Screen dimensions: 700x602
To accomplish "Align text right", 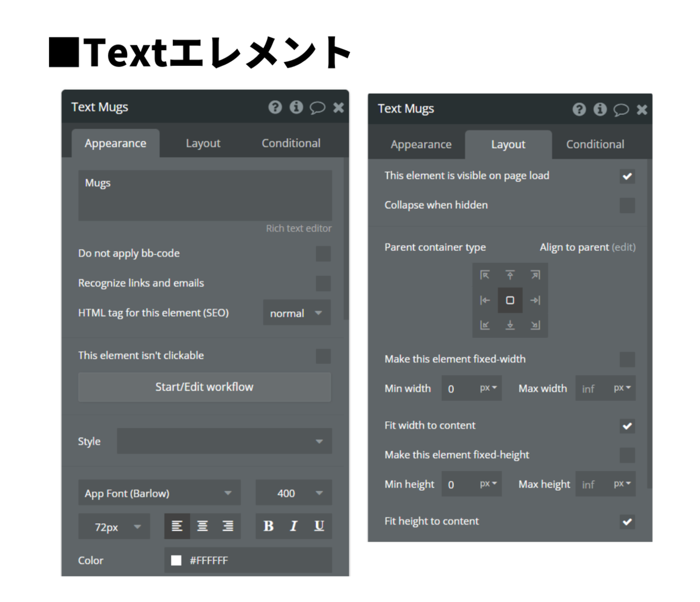I will (x=228, y=526).
